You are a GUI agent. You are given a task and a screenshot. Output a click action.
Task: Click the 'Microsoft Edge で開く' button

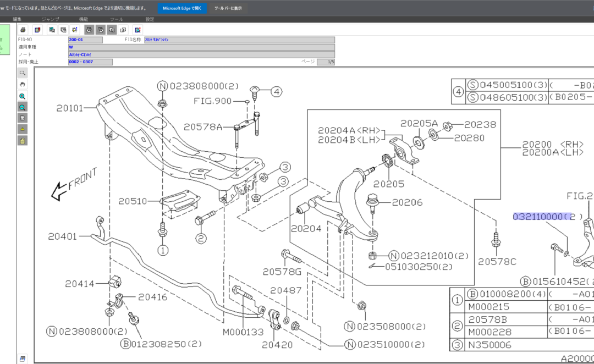(182, 8)
